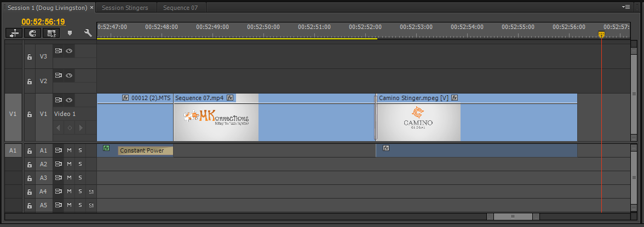Toggle sync lock on track A4

click(58, 191)
